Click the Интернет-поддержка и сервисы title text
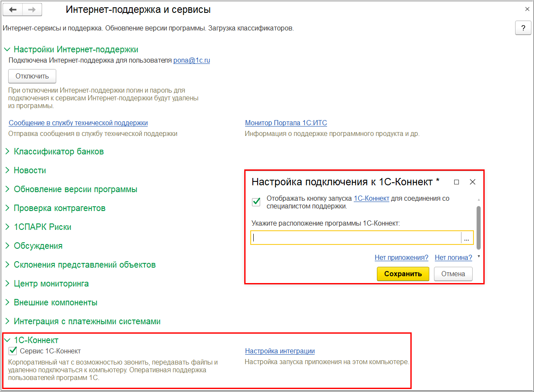Image resolution: width=534 pixels, height=392 pixels. click(x=138, y=9)
